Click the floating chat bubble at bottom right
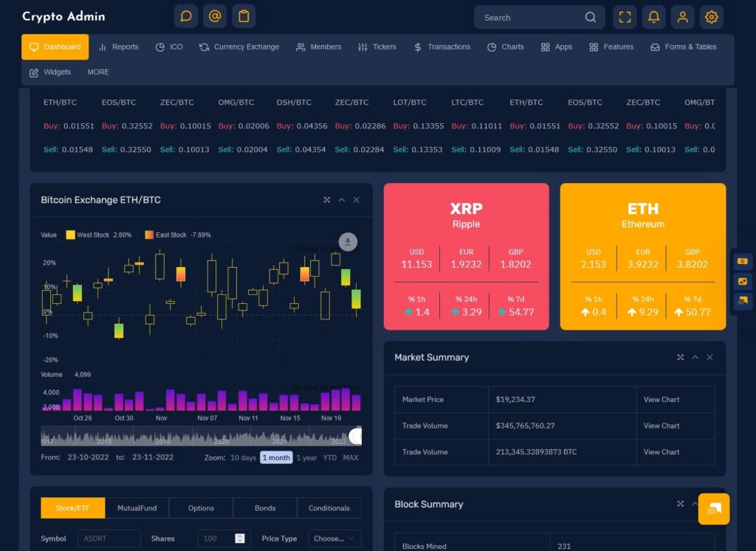Viewport: 756px width, 551px height. 713,509
